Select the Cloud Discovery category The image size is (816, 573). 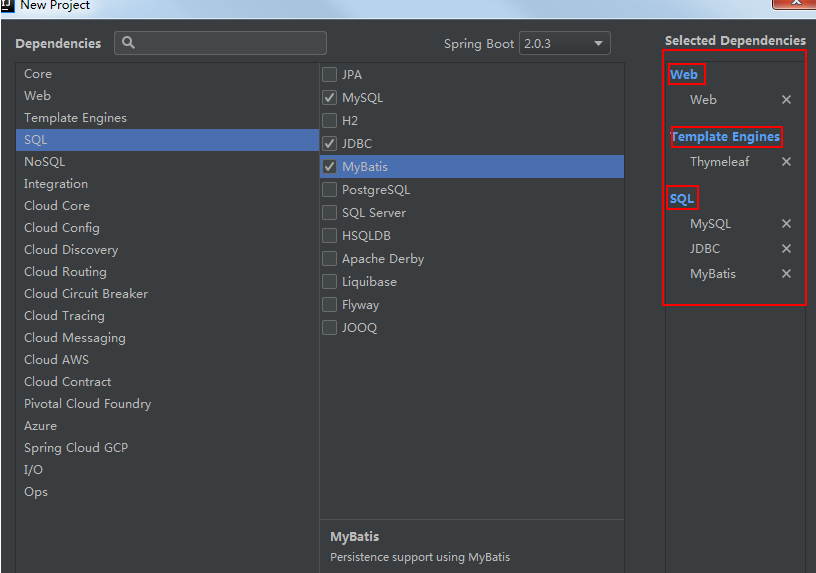point(167,250)
